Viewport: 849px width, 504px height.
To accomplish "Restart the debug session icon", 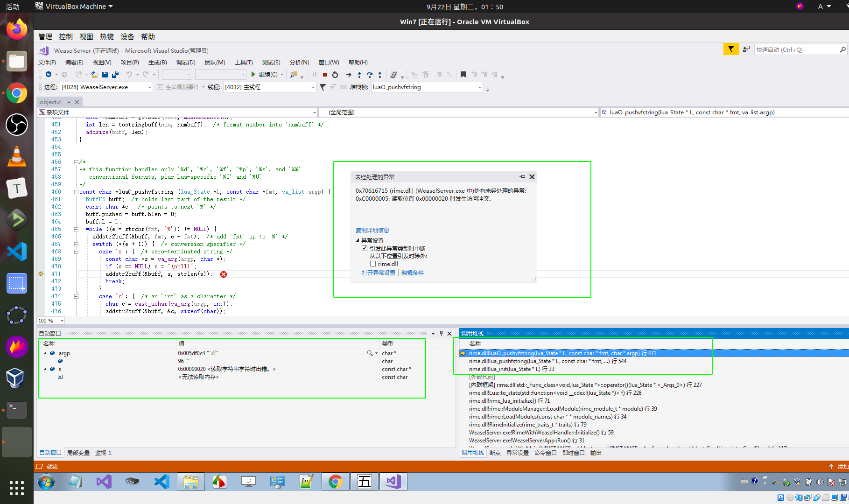I will [335, 75].
